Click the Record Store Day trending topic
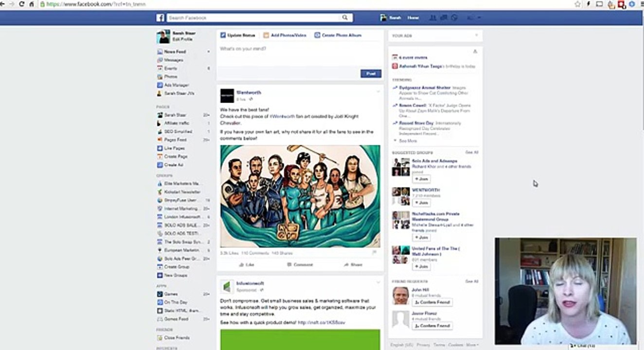 tap(416, 123)
